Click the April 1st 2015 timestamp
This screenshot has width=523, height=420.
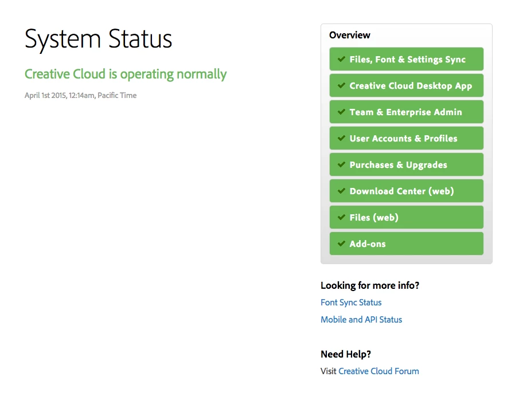pyautogui.click(x=80, y=96)
